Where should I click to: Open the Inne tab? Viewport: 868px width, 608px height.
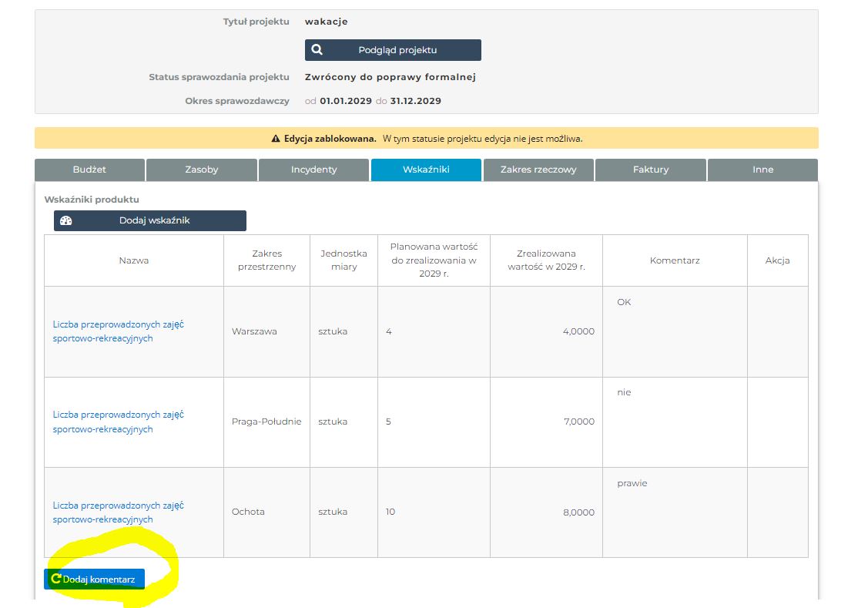(x=762, y=170)
